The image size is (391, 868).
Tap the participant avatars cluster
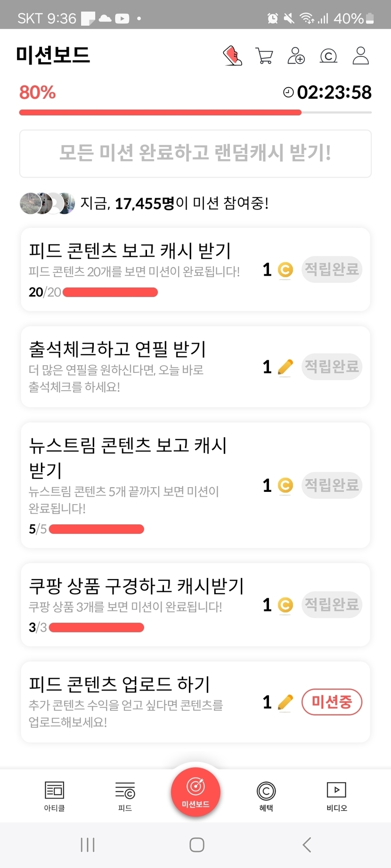47,203
